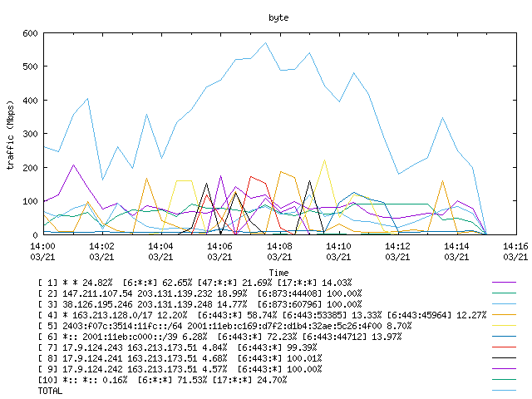Click the orange line sample for entry [ 4]
This screenshot has height=399, width=532.
[x=505, y=315]
